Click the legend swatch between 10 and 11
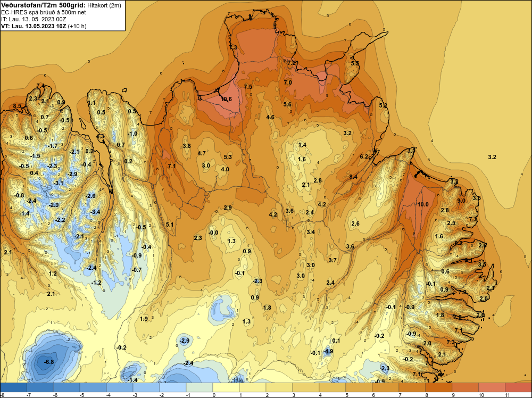This screenshot has height=398, width=532. 492,387
